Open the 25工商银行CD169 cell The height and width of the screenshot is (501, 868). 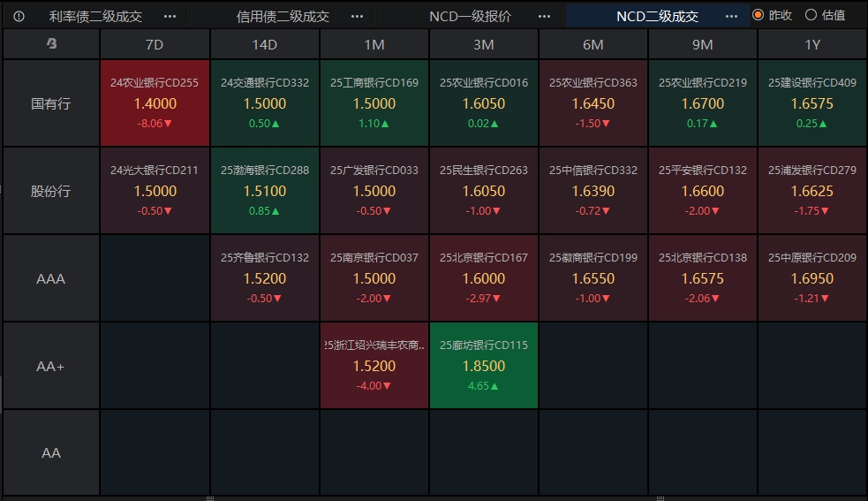pyautogui.click(x=374, y=103)
